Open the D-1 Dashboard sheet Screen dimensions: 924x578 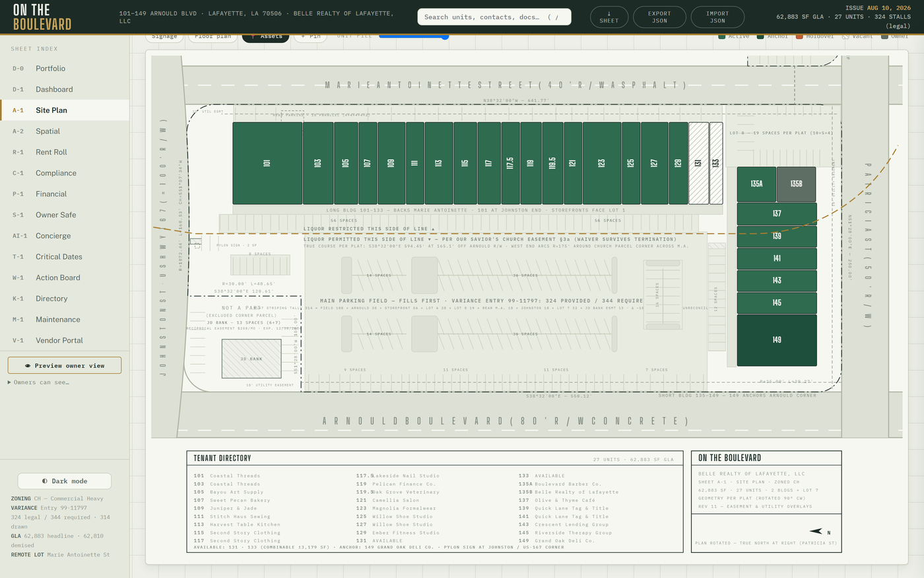(65, 89)
